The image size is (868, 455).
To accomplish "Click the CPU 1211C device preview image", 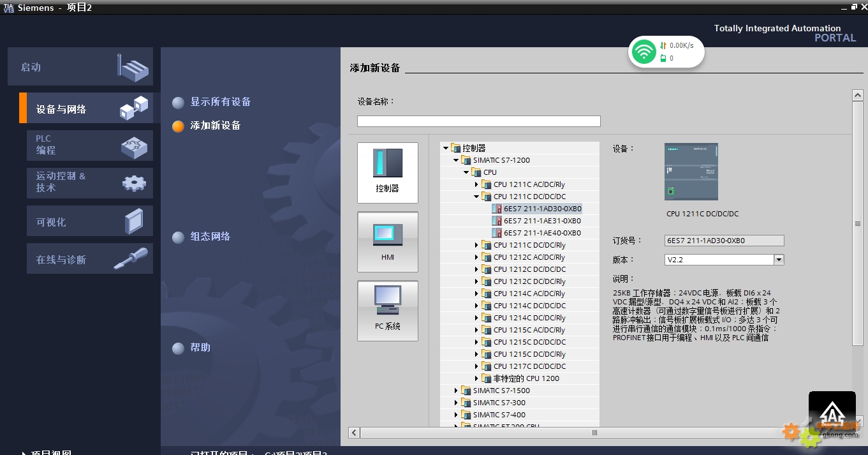I will tap(691, 172).
